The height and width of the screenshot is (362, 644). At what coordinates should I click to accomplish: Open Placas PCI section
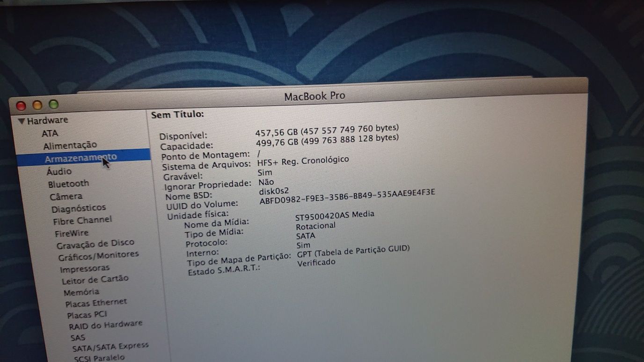click(x=87, y=315)
